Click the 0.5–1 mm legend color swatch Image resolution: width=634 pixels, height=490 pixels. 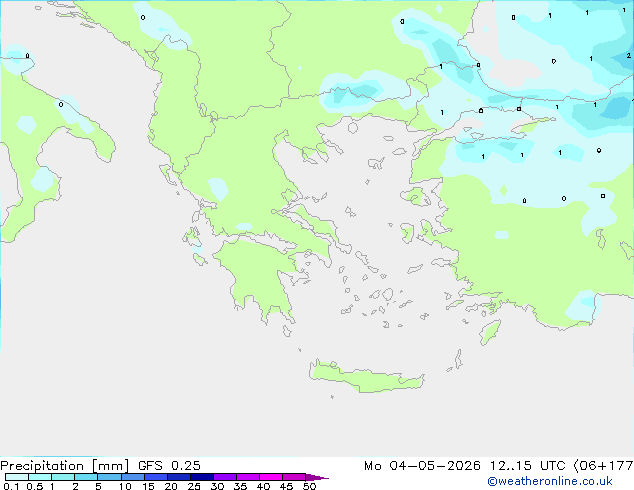[x=40, y=477]
